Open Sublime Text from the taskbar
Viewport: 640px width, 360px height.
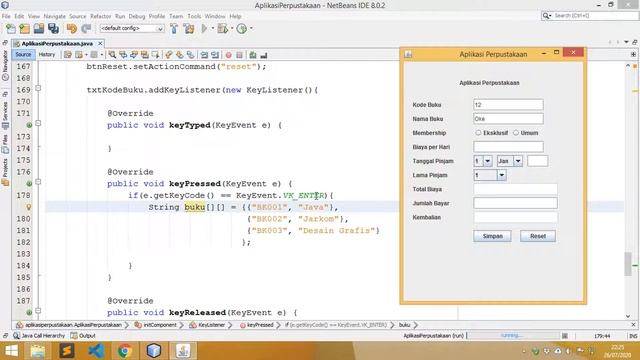(x=67, y=351)
